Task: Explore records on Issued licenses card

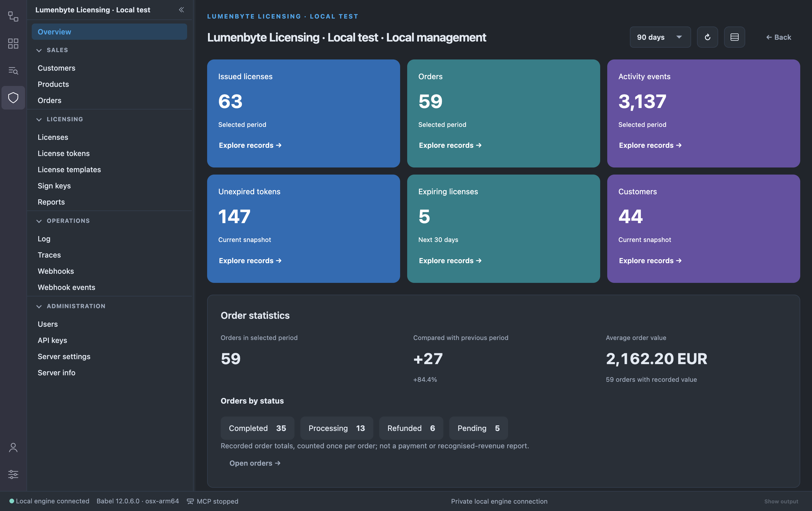Action: coord(250,145)
